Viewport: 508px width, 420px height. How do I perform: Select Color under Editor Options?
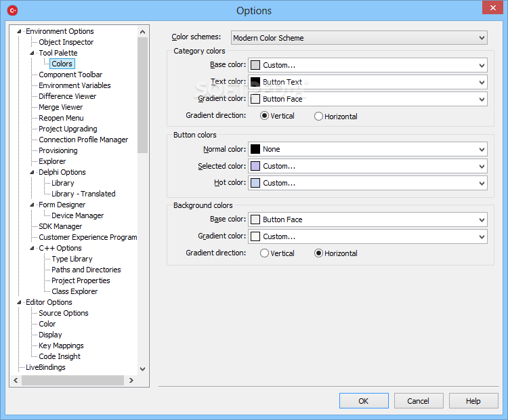coord(47,324)
